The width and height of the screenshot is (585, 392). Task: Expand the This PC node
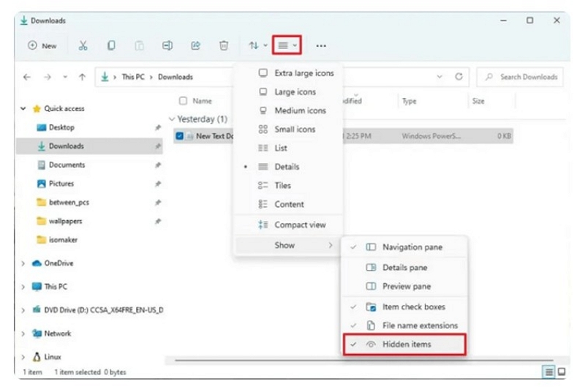[x=23, y=287]
